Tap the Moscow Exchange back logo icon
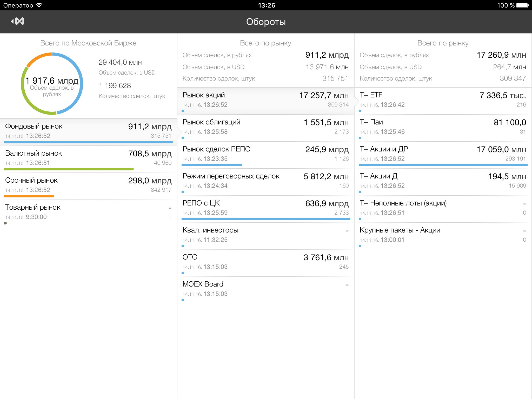532x399 pixels. [x=18, y=21]
